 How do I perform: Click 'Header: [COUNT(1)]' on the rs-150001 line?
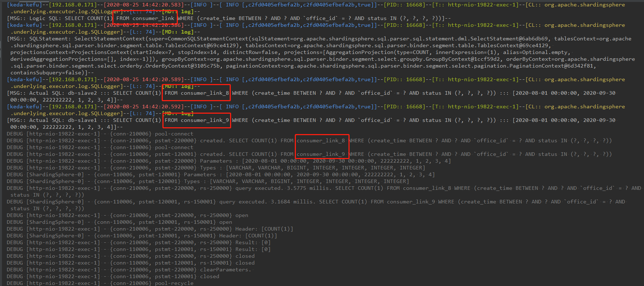248,236
